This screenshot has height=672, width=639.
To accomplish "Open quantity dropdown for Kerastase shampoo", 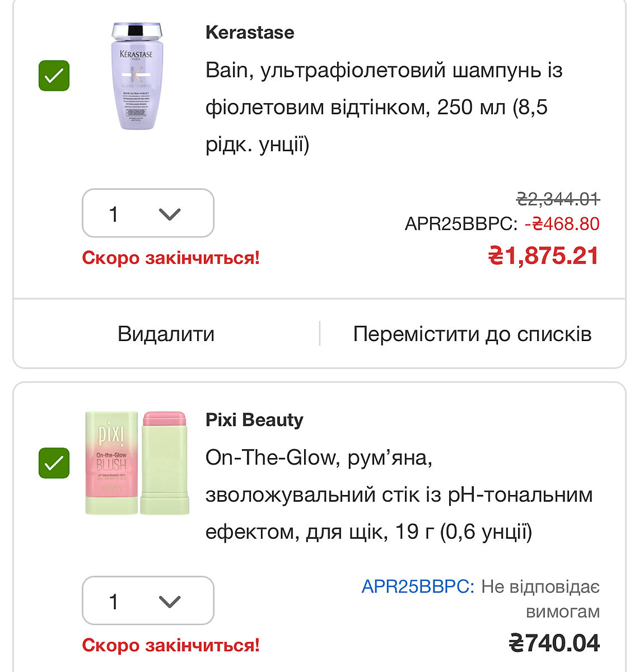I will click(x=148, y=213).
